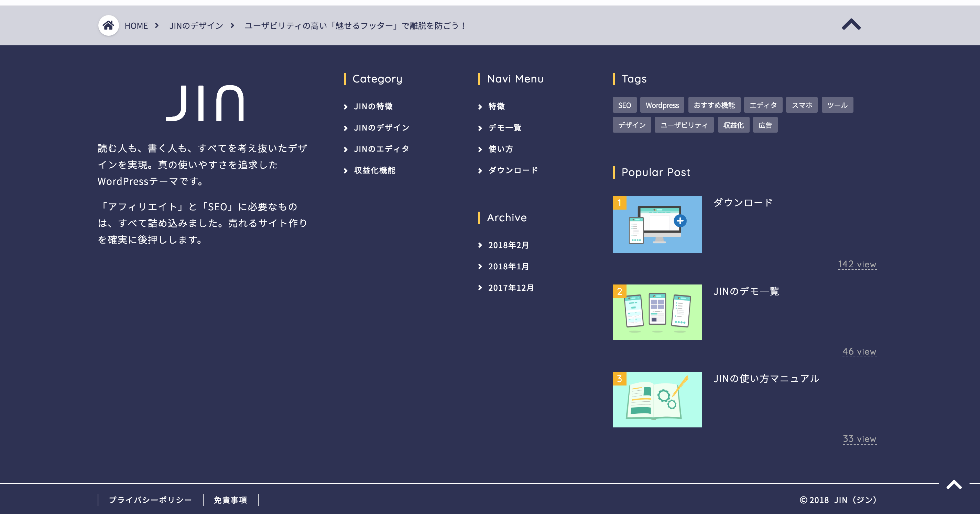Image resolution: width=980 pixels, height=514 pixels.
Task: Open category JINのエディタ
Action: tap(382, 149)
